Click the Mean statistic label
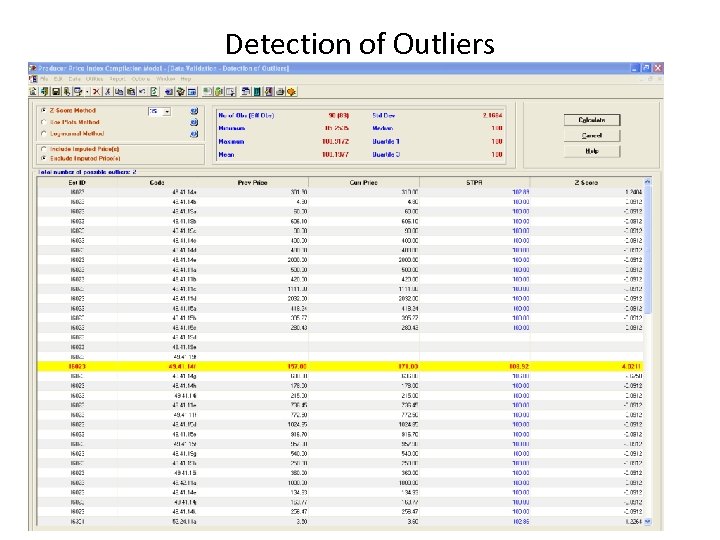720x540 pixels. [x=226, y=155]
